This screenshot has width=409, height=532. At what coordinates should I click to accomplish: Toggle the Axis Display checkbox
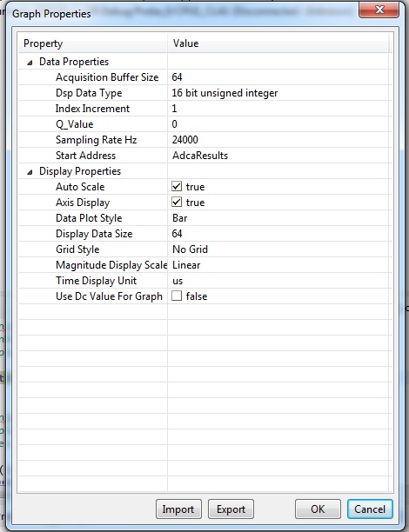tap(177, 202)
